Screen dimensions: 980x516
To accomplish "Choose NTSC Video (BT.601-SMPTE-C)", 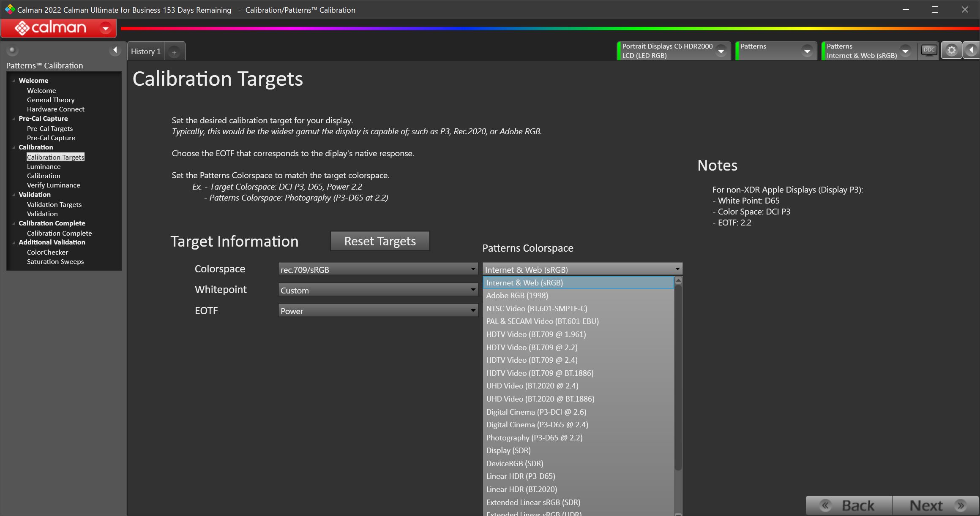I will [x=578, y=308].
